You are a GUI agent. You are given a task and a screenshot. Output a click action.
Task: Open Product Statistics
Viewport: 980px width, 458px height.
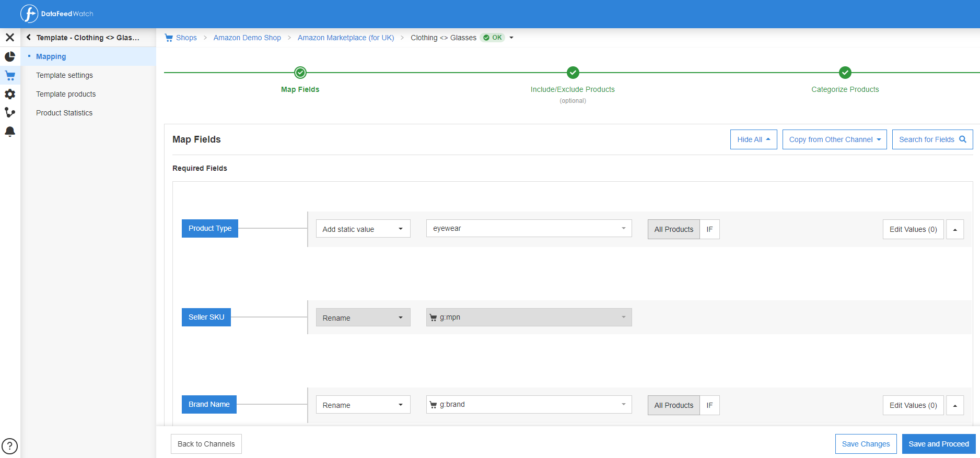(64, 113)
